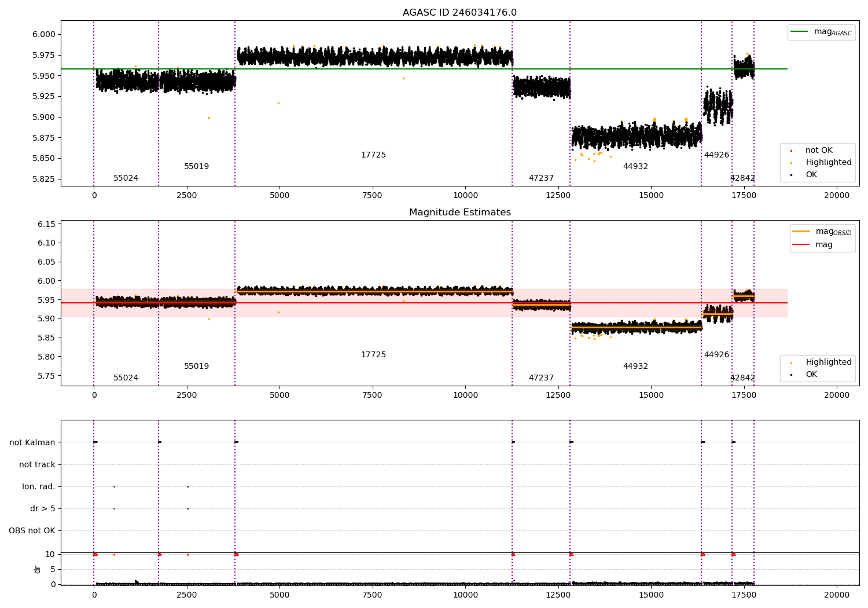Click x-axis tick 12500 on middle plot
Screen dimensions: 868x608
558,395
